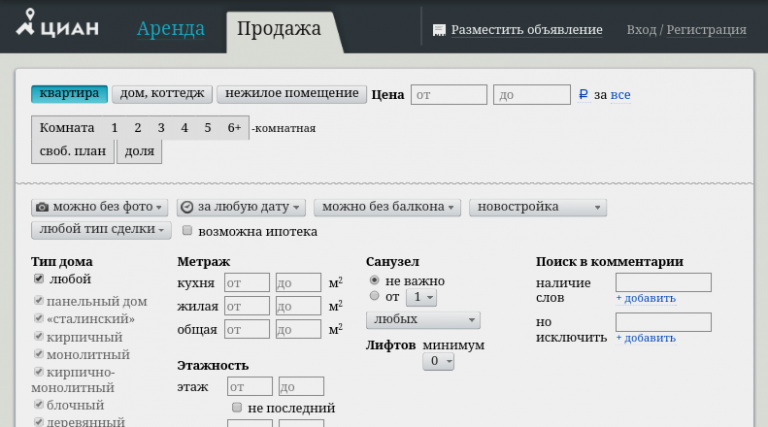Select the не важно bathroom radio button
Screen dimensions: 768x427
click(x=374, y=281)
